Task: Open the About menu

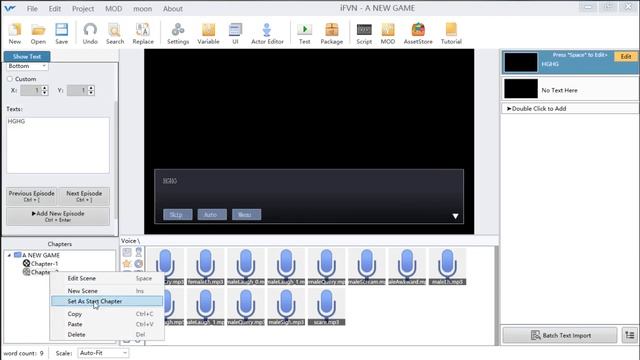Action: coord(173,9)
